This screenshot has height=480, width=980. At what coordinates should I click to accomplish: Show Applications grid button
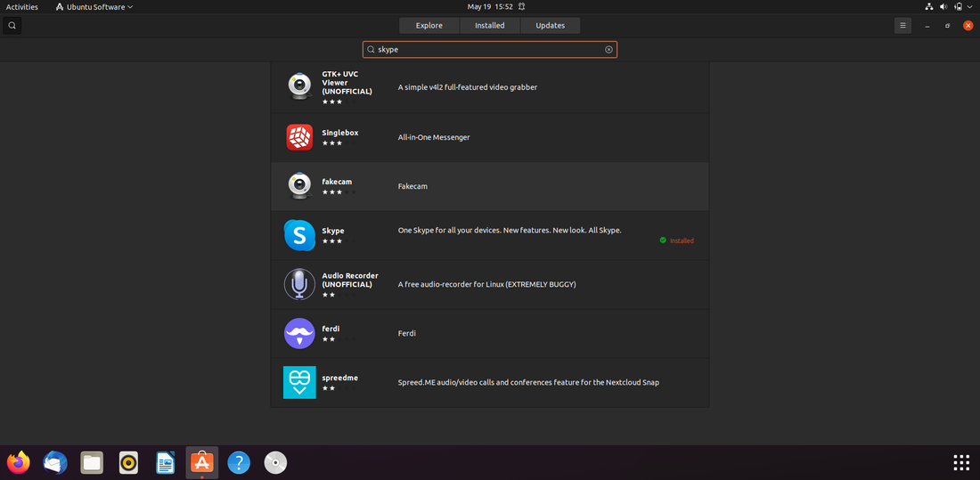pyautogui.click(x=961, y=462)
